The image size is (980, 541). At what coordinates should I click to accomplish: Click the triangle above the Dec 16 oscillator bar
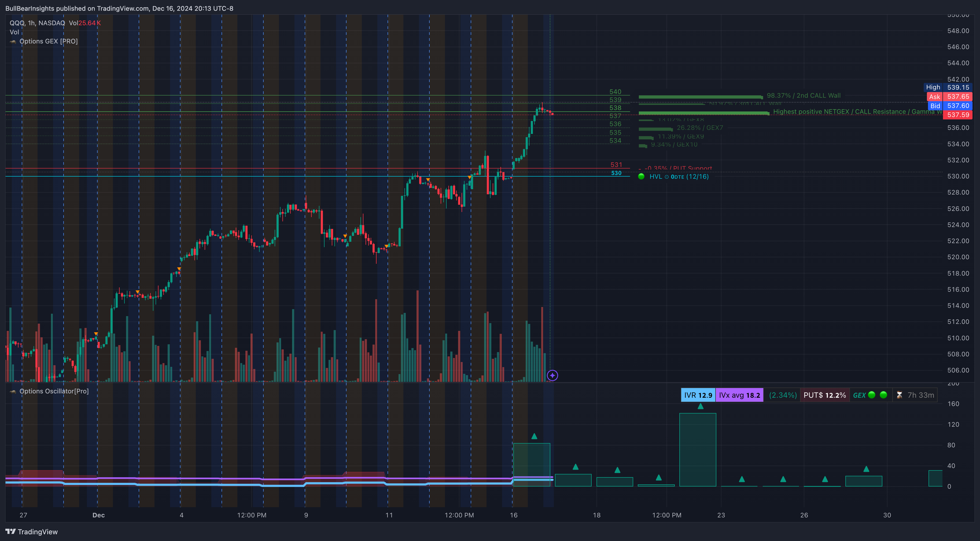click(x=534, y=436)
